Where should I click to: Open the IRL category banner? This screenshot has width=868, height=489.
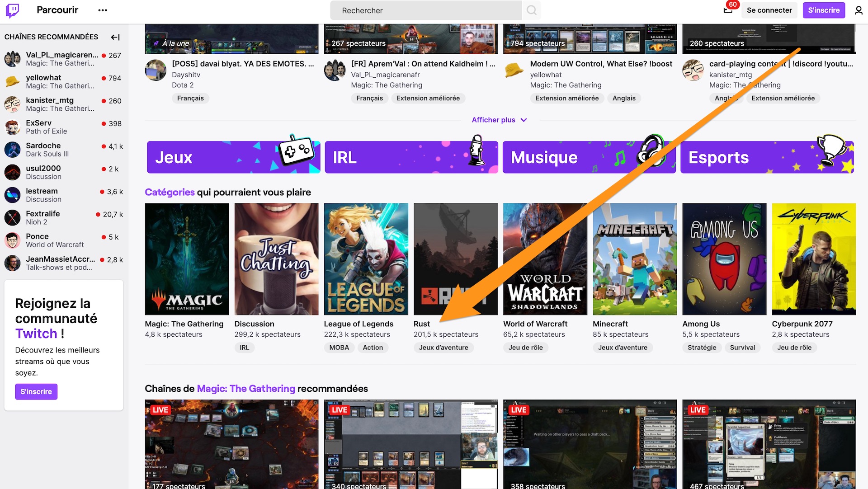(x=411, y=157)
